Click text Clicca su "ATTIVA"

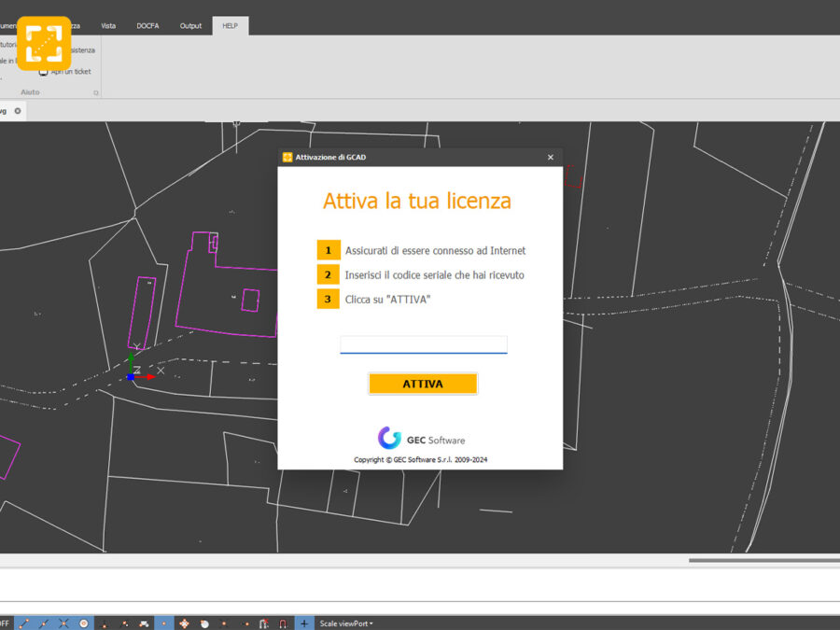pos(387,300)
